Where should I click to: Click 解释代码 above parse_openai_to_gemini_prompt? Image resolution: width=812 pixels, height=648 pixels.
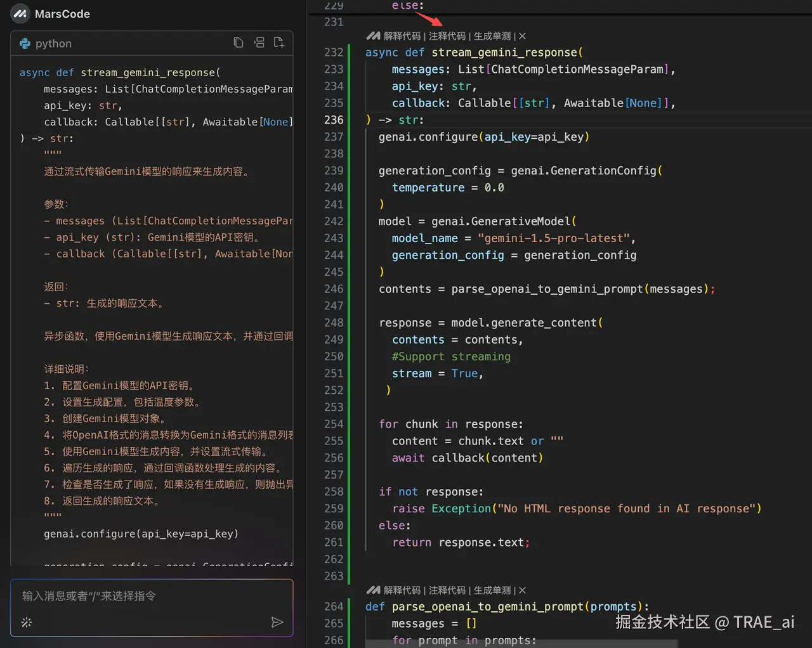(x=402, y=590)
